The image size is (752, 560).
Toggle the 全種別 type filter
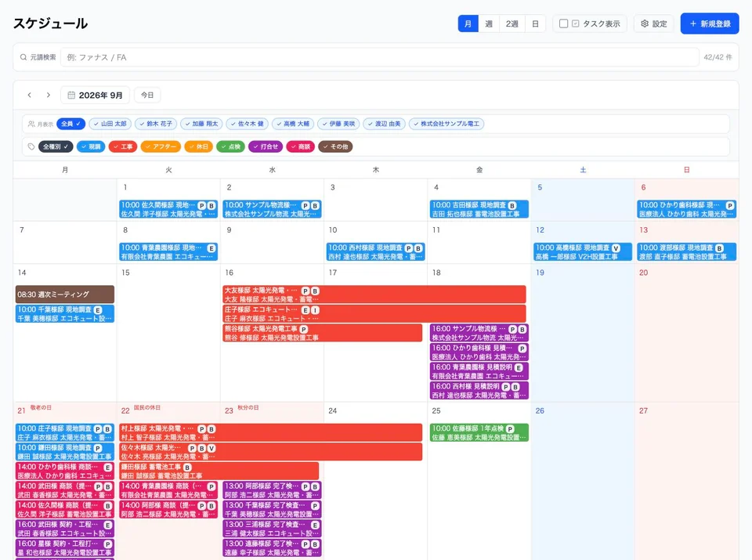[x=56, y=146]
